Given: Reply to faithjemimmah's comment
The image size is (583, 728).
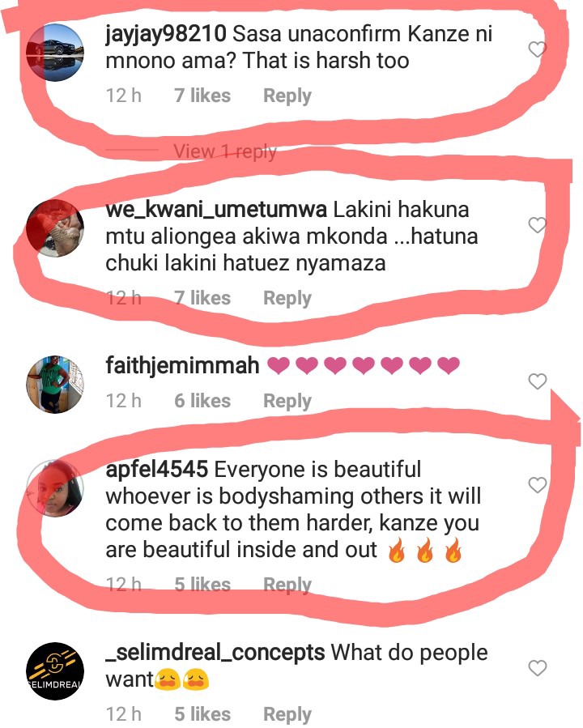Looking at the screenshot, I should 287,401.
